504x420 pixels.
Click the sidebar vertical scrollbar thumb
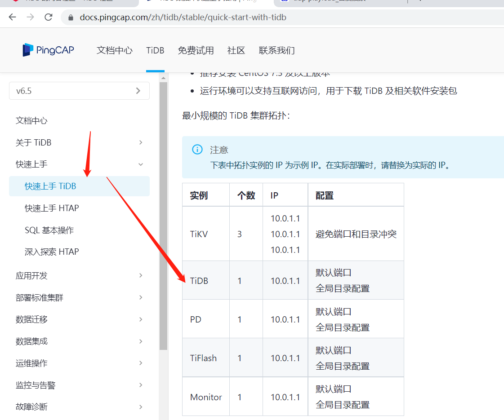pos(163,216)
